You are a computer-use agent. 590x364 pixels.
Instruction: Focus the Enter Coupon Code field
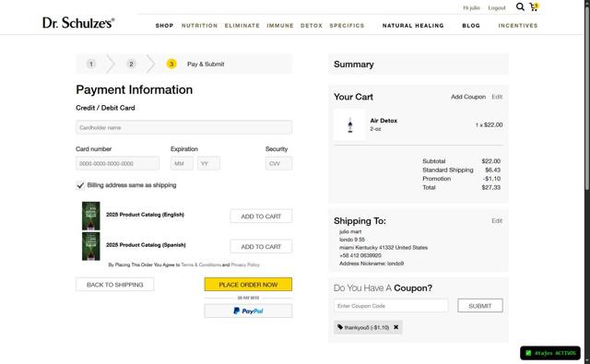point(391,306)
